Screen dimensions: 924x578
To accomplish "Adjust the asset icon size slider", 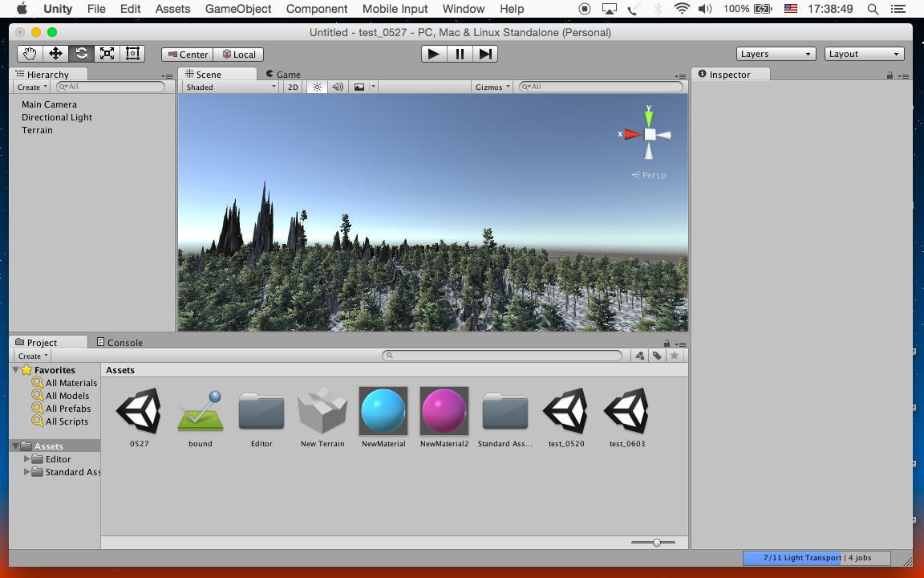I will tap(657, 543).
